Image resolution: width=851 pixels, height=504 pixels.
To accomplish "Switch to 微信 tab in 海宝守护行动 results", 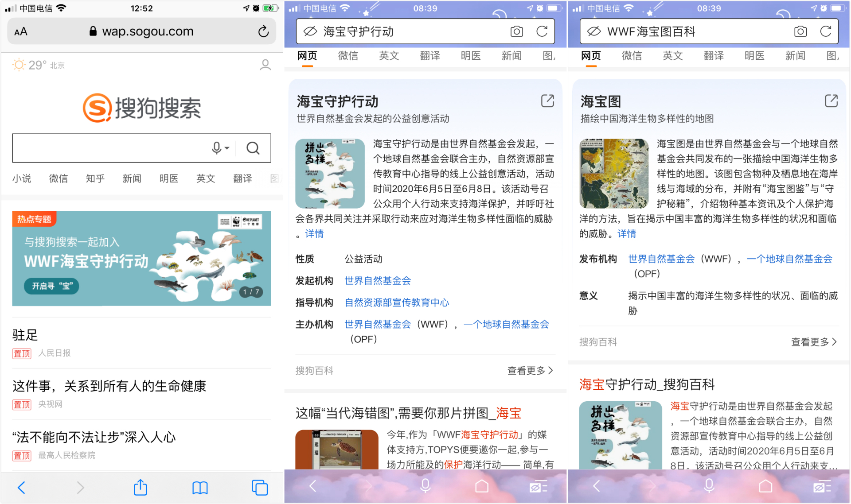I will pos(348,56).
